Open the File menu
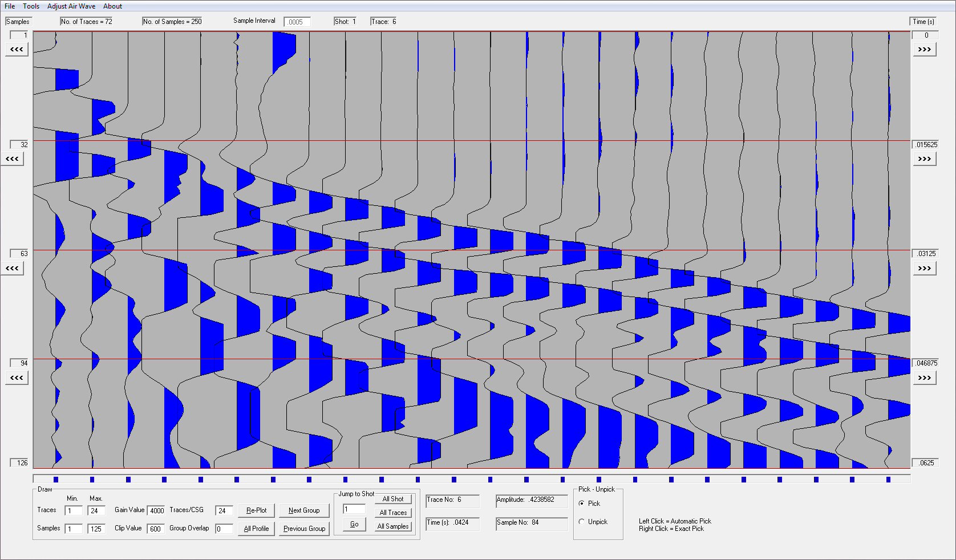 tap(10, 6)
